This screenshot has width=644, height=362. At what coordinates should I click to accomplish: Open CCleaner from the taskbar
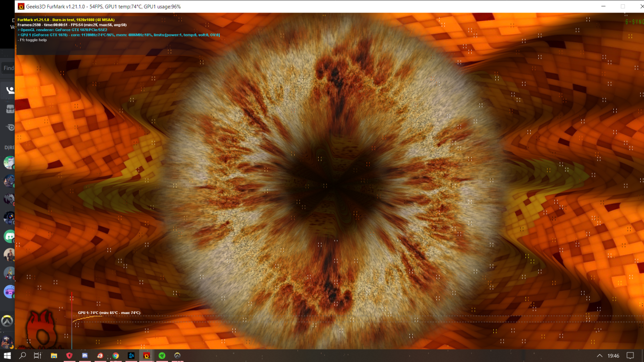coord(100,356)
